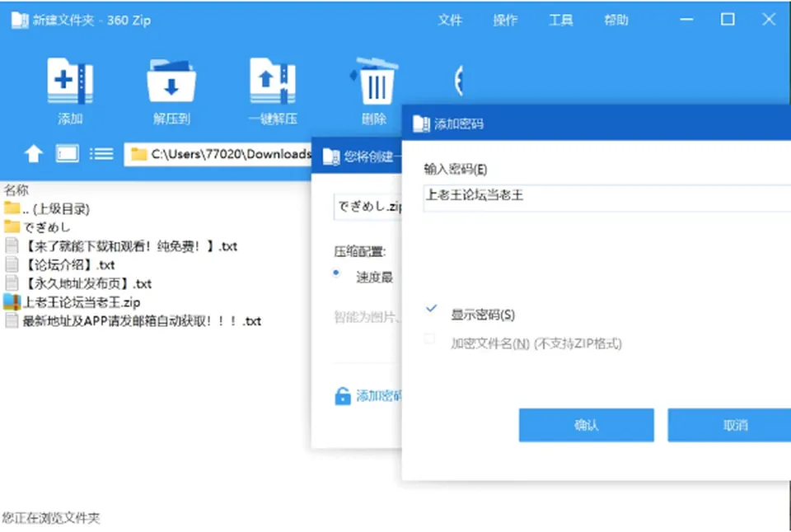
Task: Select the 上老王论坛当老王.zip archive file
Action: coord(72,302)
